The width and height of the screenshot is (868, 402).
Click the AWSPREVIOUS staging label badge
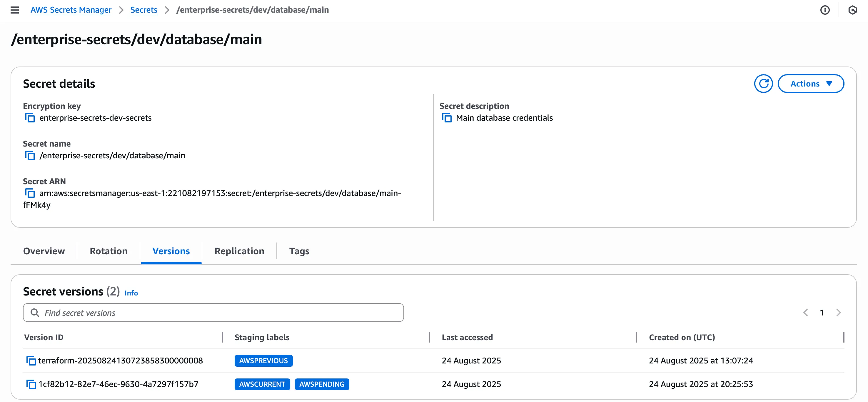pyautogui.click(x=263, y=361)
